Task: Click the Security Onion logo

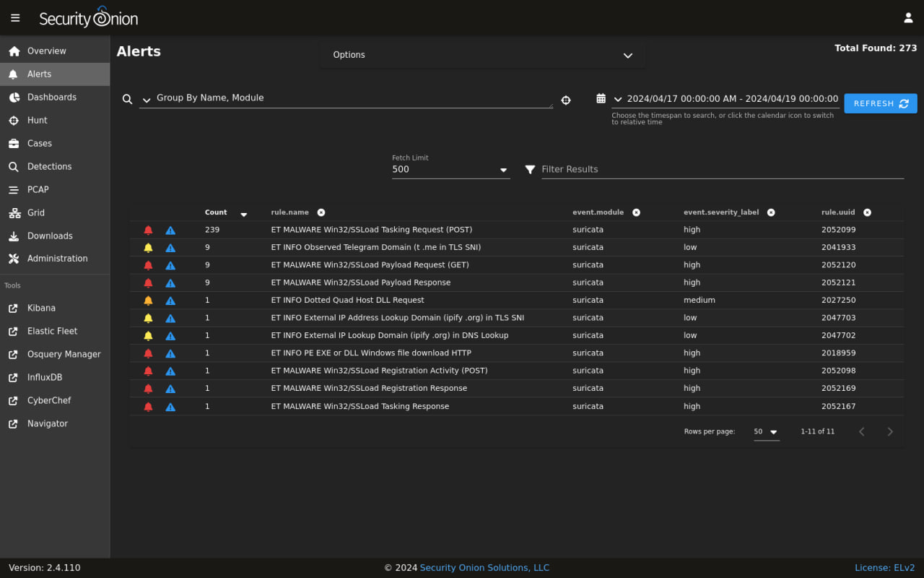Action: coord(88,17)
